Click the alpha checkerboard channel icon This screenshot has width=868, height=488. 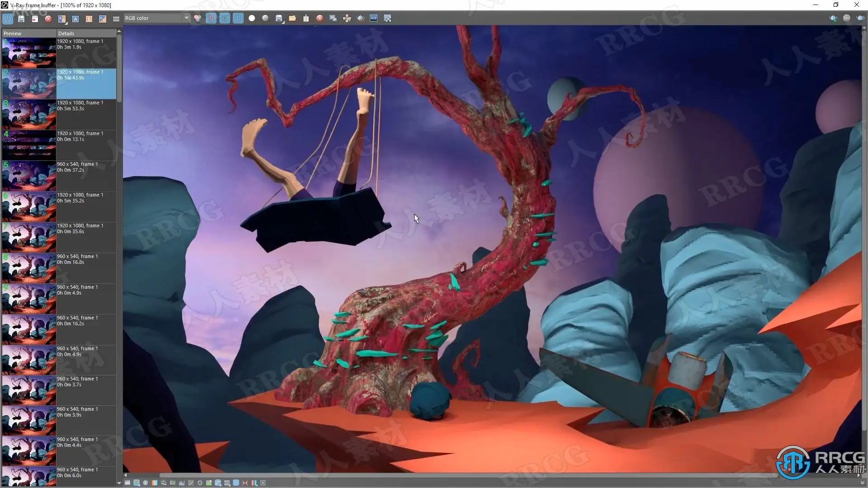(x=387, y=18)
